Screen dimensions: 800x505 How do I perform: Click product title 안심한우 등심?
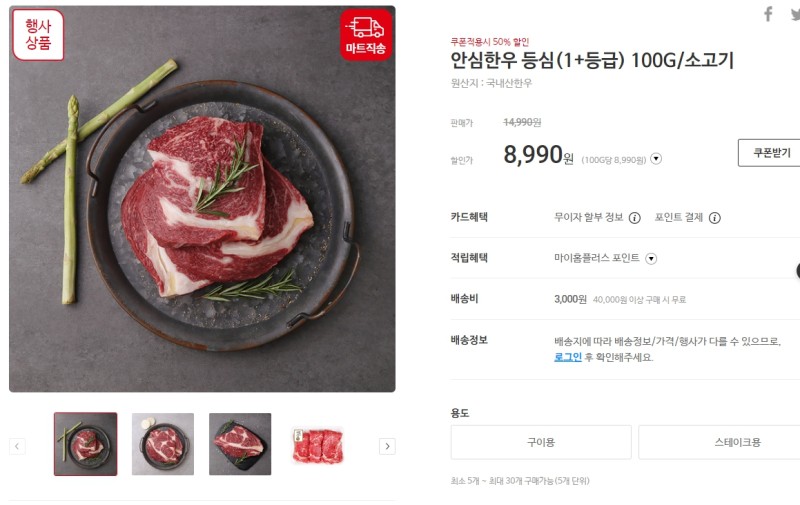[x=592, y=60]
